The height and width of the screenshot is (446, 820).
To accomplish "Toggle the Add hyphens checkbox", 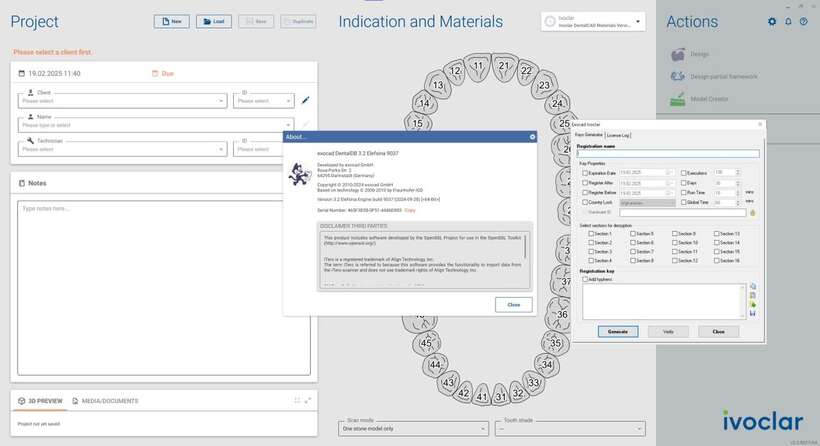I will click(x=585, y=279).
